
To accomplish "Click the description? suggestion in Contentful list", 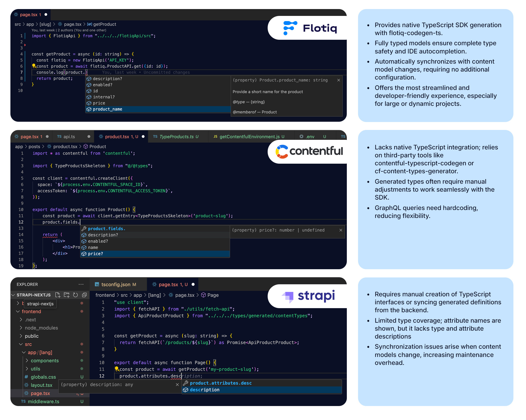I will (155, 235).
